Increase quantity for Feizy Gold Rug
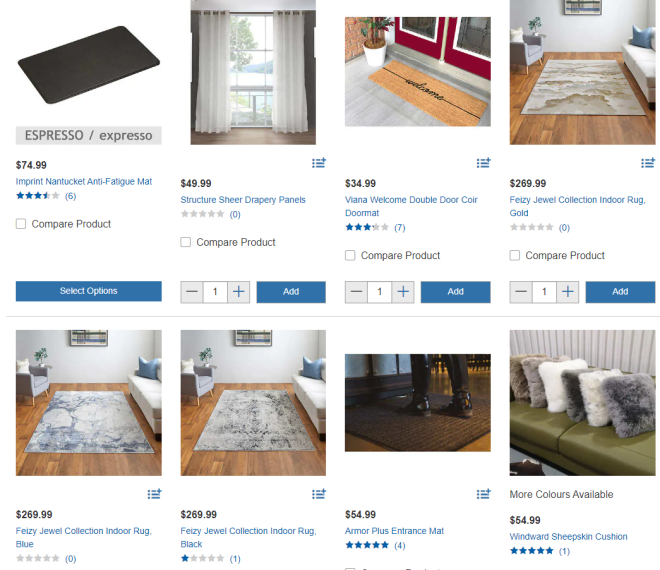 pyautogui.click(x=568, y=292)
